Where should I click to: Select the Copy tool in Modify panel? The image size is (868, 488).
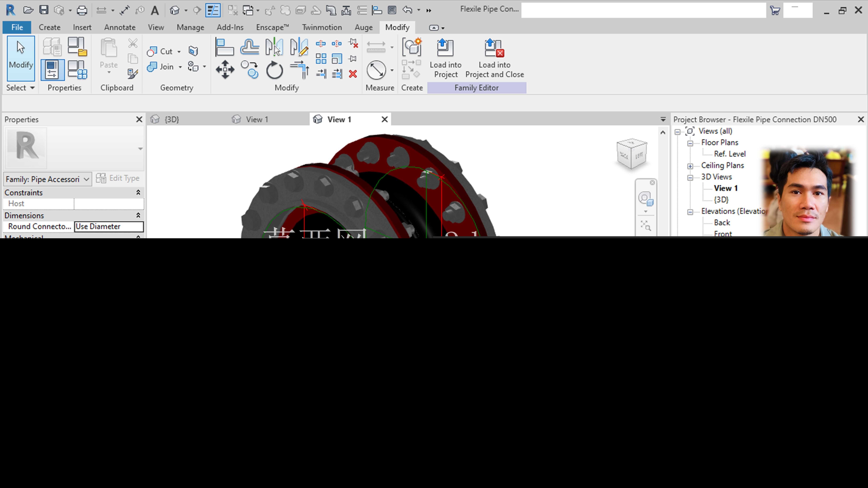click(x=250, y=70)
